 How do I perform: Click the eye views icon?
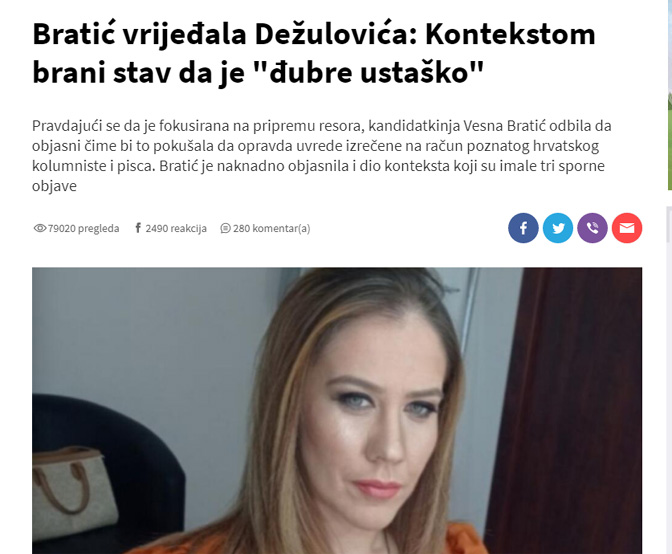coord(39,228)
